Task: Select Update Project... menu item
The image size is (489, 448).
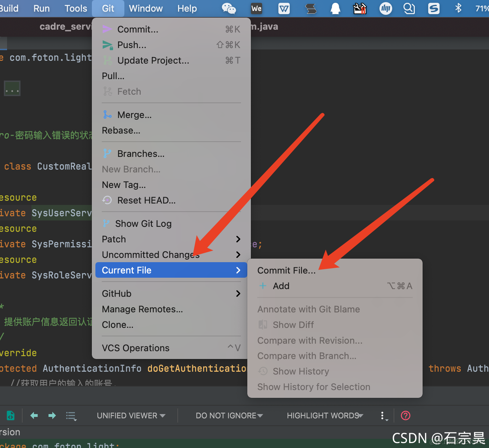Action: point(171,60)
